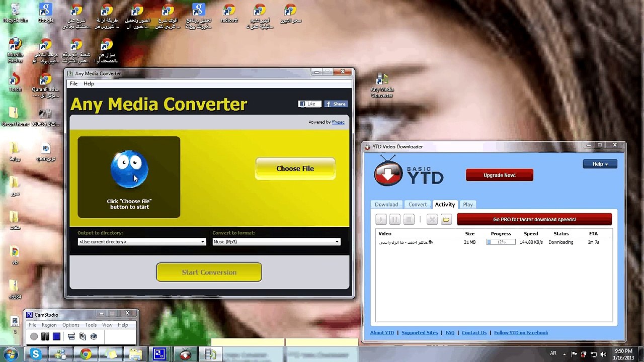The height and width of the screenshot is (362, 644).
Task: Open Recycle Bin desktop icon
Action: pos(15,13)
